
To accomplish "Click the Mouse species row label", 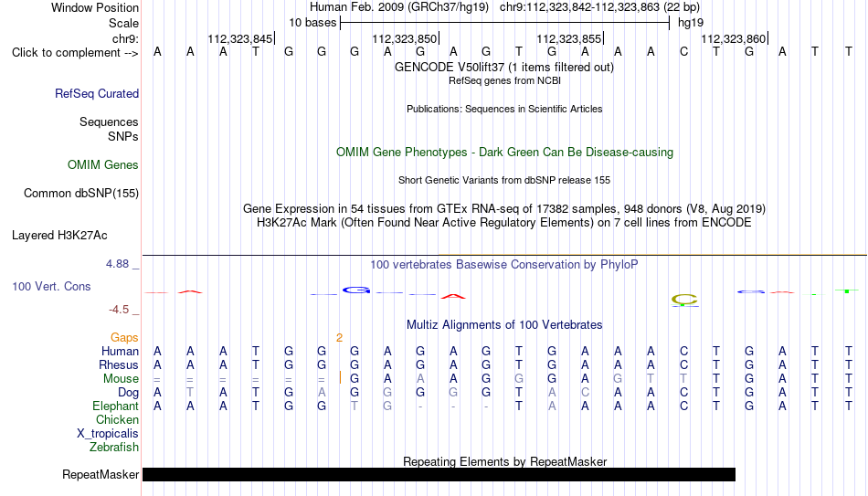I will tap(122, 379).
